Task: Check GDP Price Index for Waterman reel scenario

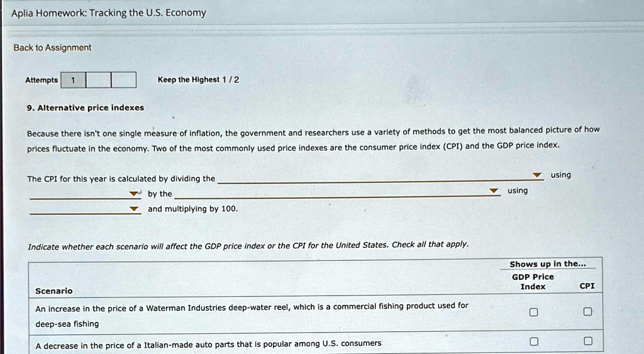Action: pos(533,312)
